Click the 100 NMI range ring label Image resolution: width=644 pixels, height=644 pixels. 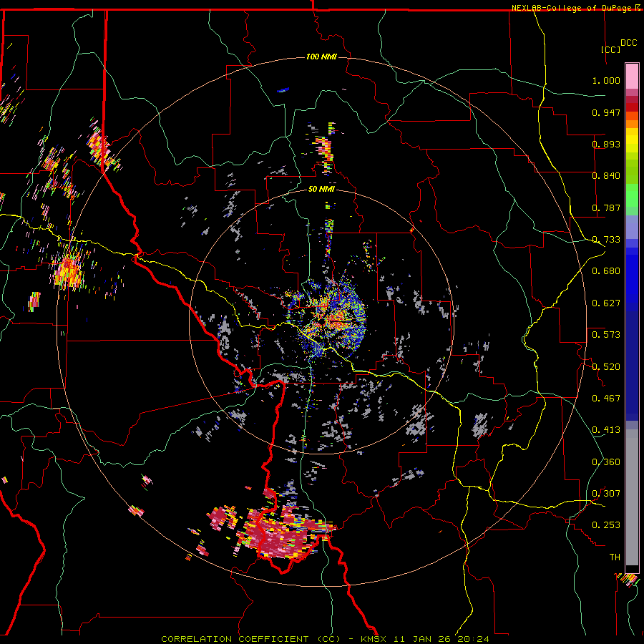tap(321, 57)
